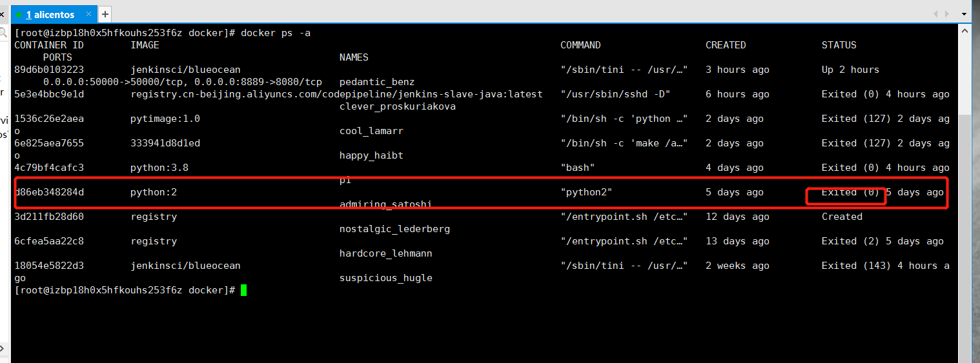The image size is (980, 363).
Task: Click the "Up 2 hours" status text
Action: click(x=850, y=70)
